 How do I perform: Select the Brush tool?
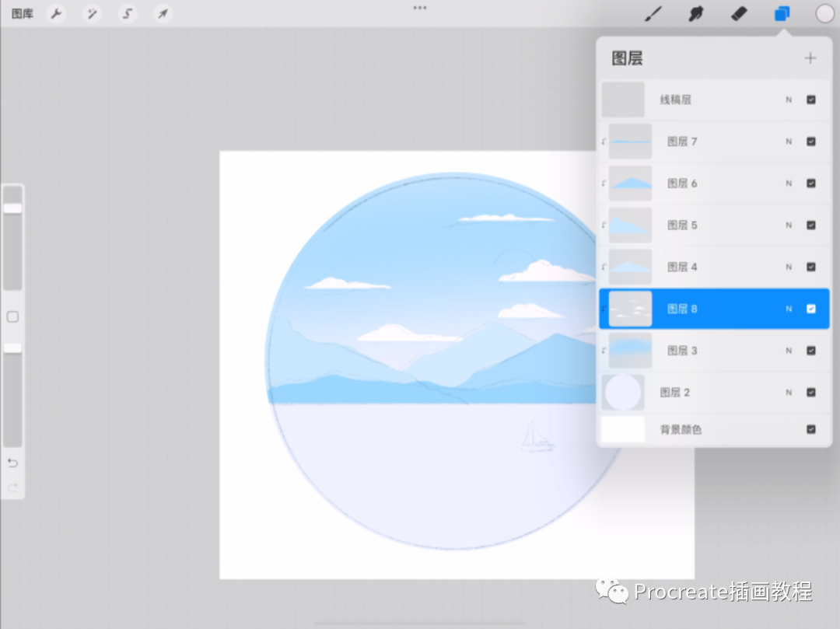pyautogui.click(x=653, y=13)
